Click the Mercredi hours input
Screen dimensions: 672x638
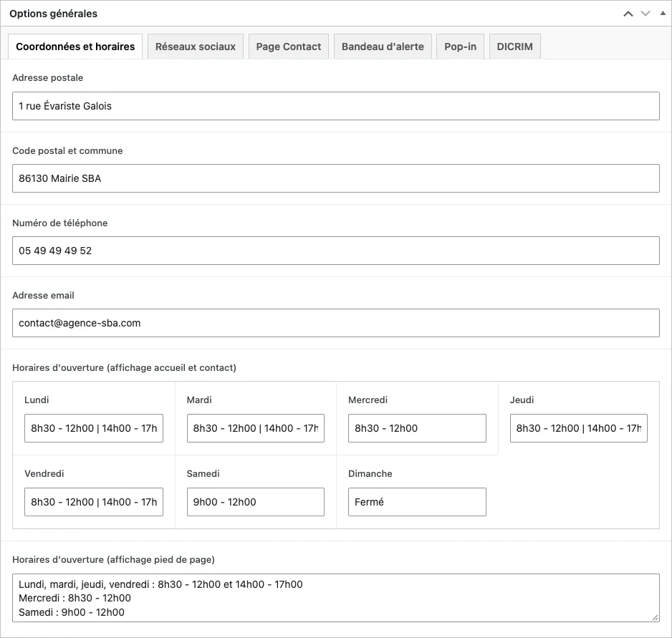(418, 428)
